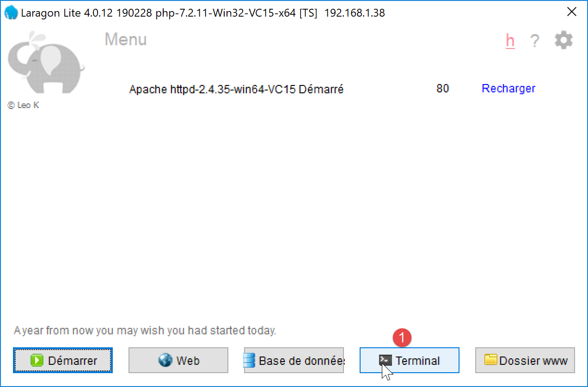Click the terminal prompt icon

tap(386, 360)
